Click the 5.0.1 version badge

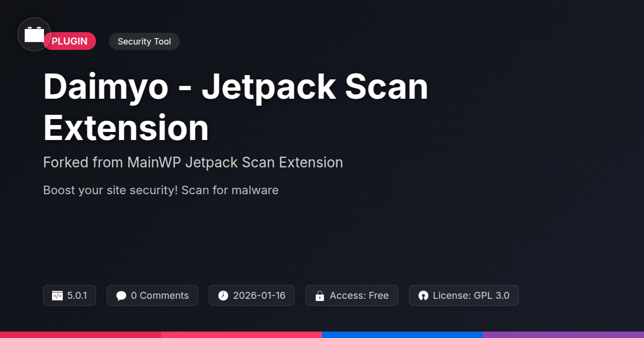coord(69,296)
